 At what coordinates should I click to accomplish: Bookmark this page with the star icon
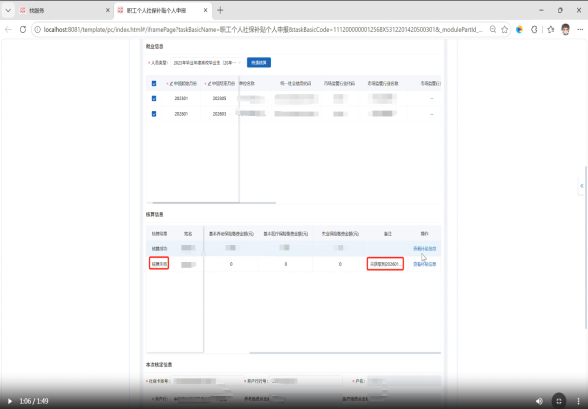pos(504,29)
